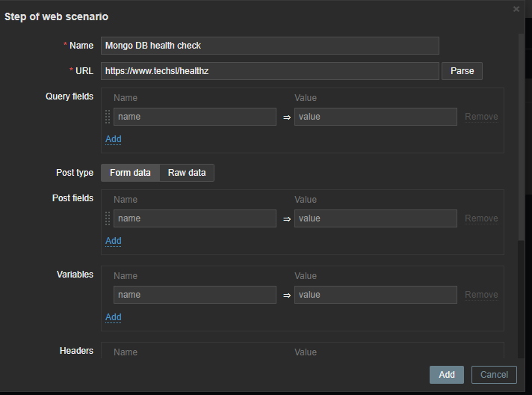Add a new Query fields row
The height and width of the screenshot is (395, 532).
tap(113, 139)
